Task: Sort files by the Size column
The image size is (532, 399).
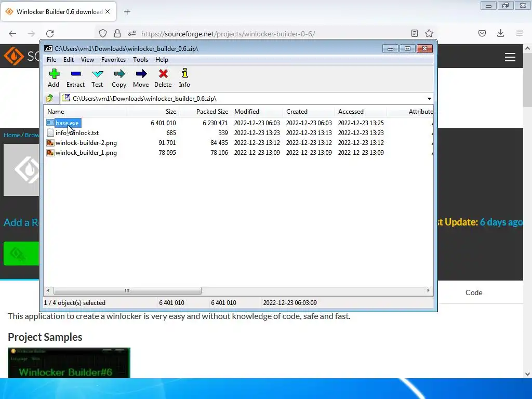Action: [x=153, y=112]
